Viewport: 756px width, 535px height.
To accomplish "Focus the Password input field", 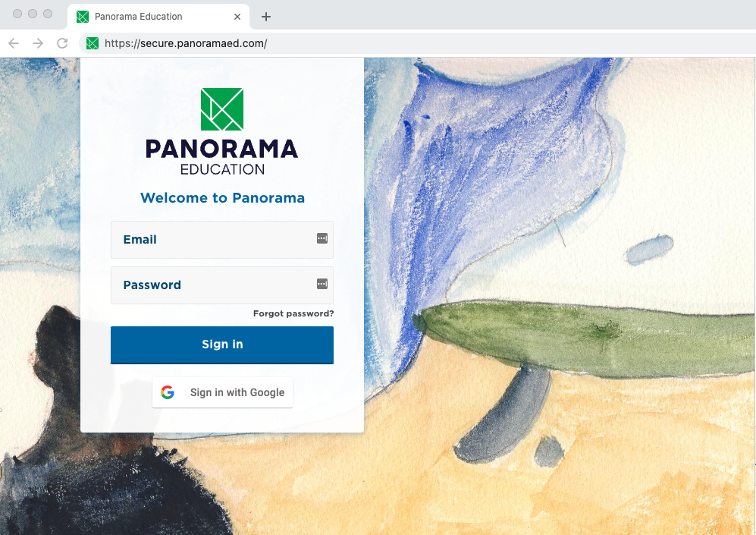I will pyautogui.click(x=222, y=285).
